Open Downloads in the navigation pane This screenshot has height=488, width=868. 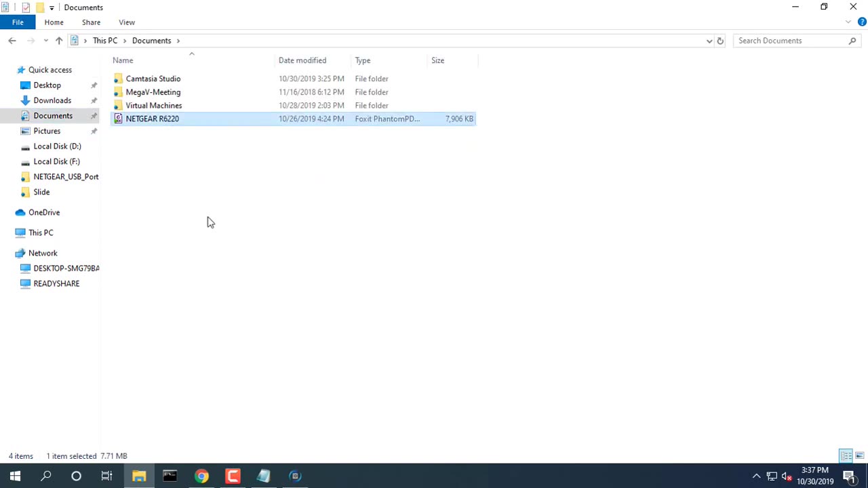pyautogui.click(x=52, y=100)
